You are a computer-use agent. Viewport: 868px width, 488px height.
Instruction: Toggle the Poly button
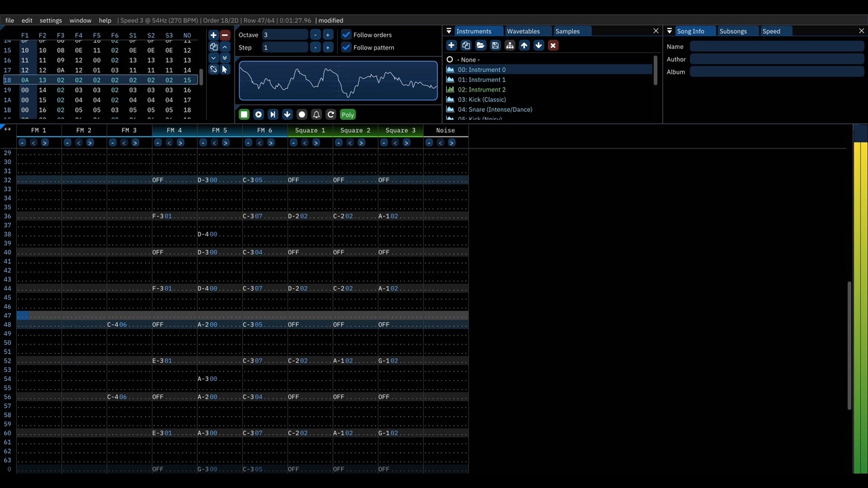(x=348, y=115)
